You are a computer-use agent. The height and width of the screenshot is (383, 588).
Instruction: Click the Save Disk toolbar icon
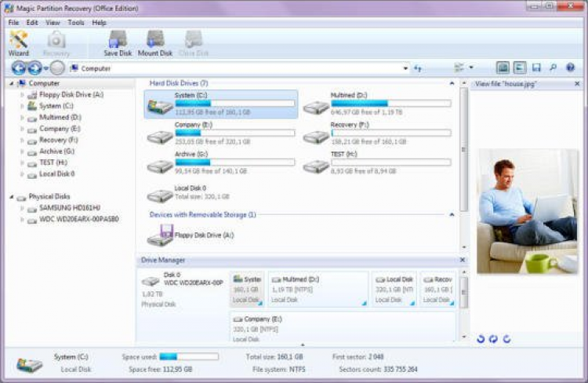click(118, 43)
